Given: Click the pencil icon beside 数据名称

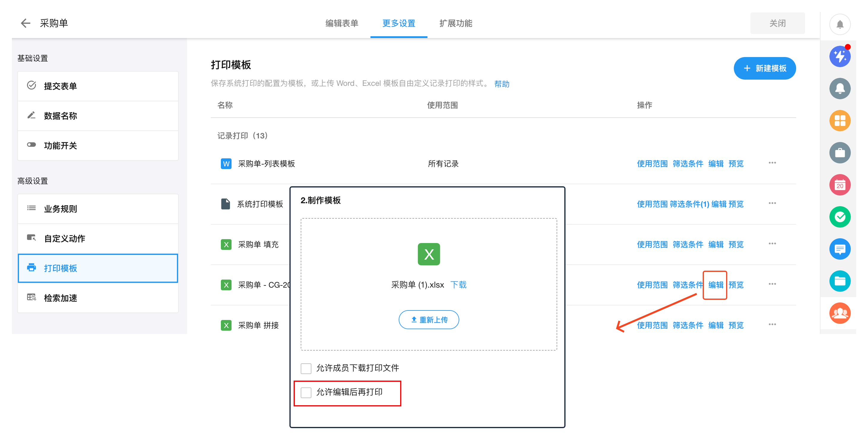Looking at the screenshot, I should click(x=31, y=115).
